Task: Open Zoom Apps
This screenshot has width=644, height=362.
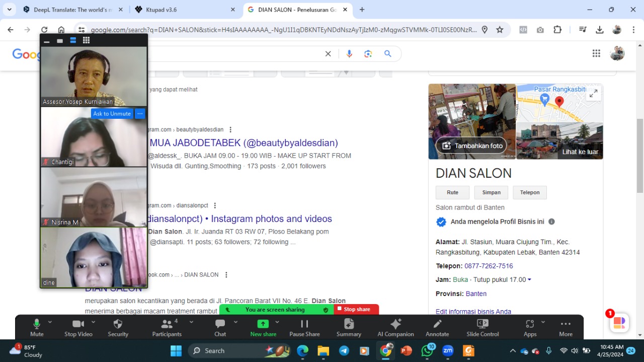Action: pos(530,327)
